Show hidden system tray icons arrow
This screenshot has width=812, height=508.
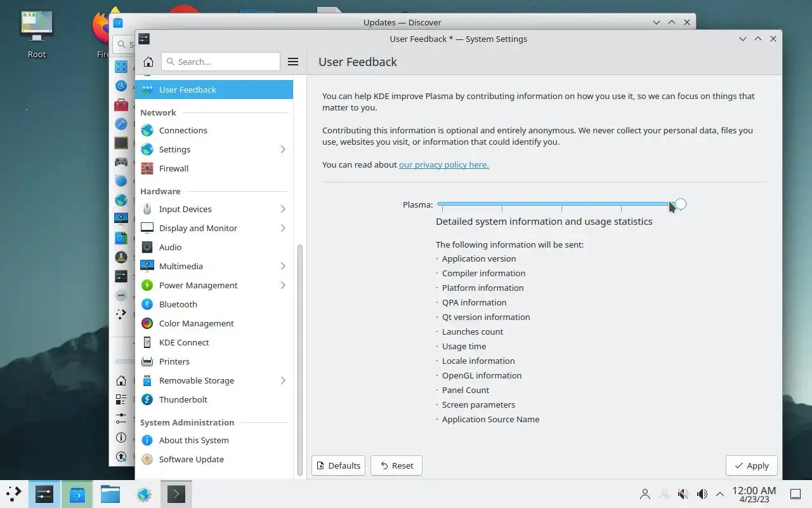point(720,494)
